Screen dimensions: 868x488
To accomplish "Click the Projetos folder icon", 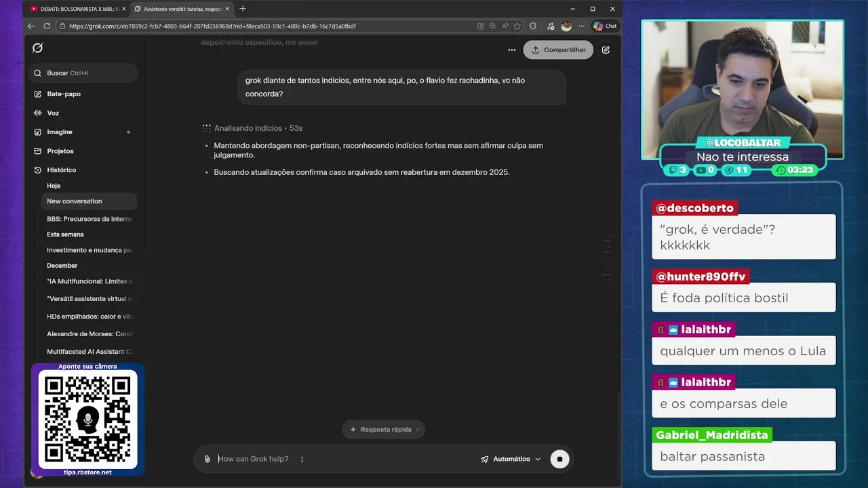I will 38,151.
